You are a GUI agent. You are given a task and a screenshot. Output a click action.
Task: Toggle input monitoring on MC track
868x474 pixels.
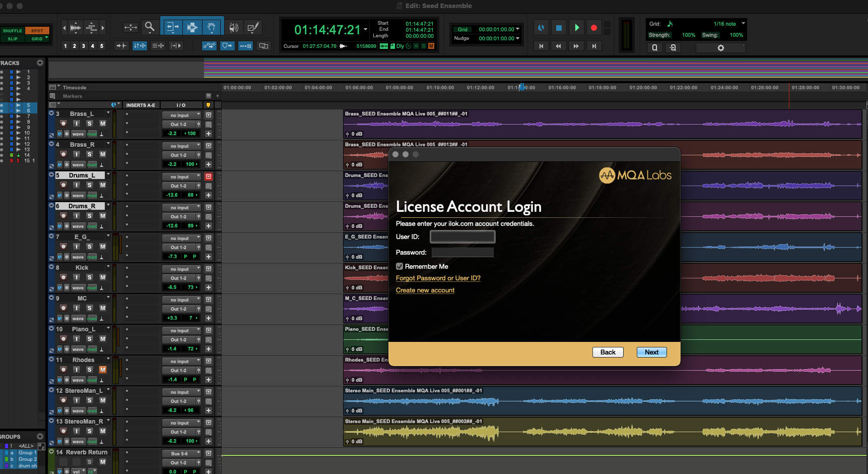tap(77, 308)
